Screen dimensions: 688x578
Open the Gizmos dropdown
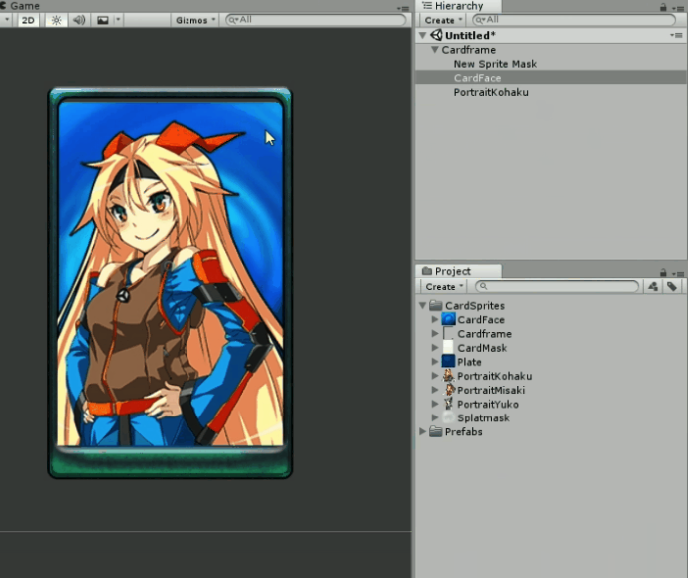(x=195, y=20)
